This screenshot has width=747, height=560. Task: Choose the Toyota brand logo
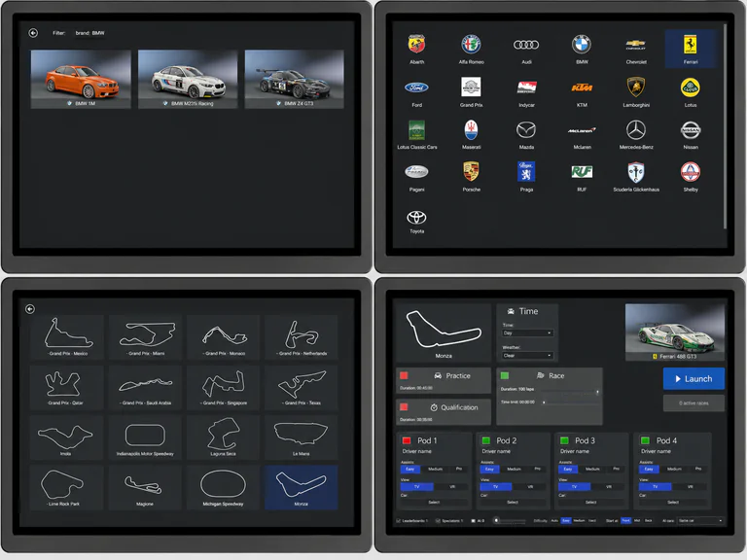coord(416,217)
